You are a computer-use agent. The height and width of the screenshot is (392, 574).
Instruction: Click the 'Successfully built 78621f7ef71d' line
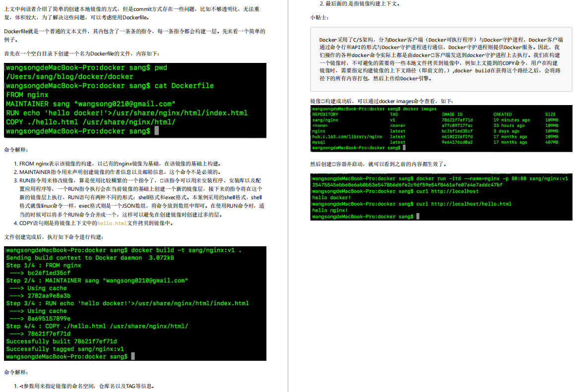62,341
